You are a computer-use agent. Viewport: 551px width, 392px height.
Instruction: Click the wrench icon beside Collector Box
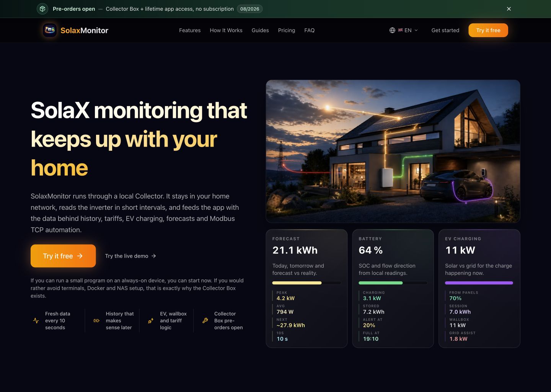(205, 321)
